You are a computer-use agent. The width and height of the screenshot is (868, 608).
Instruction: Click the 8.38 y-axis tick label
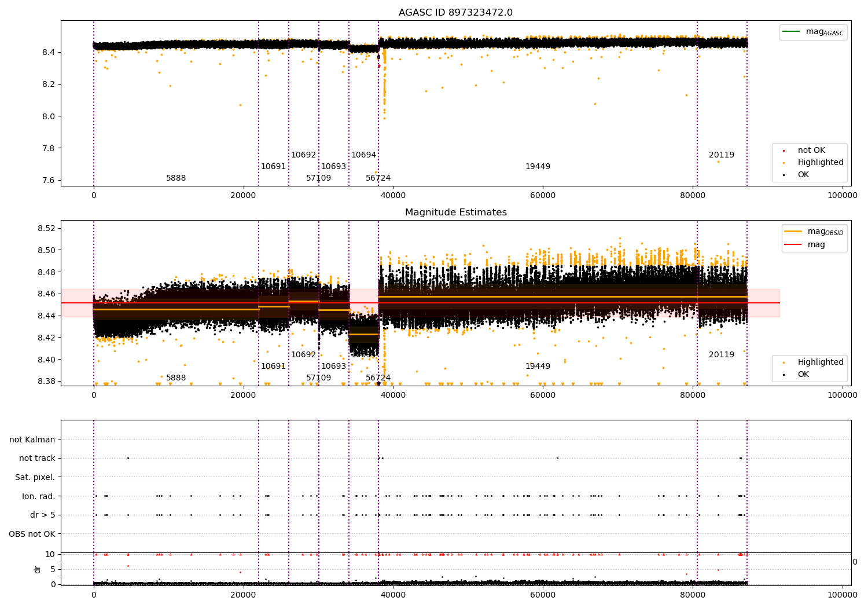coord(46,382)
